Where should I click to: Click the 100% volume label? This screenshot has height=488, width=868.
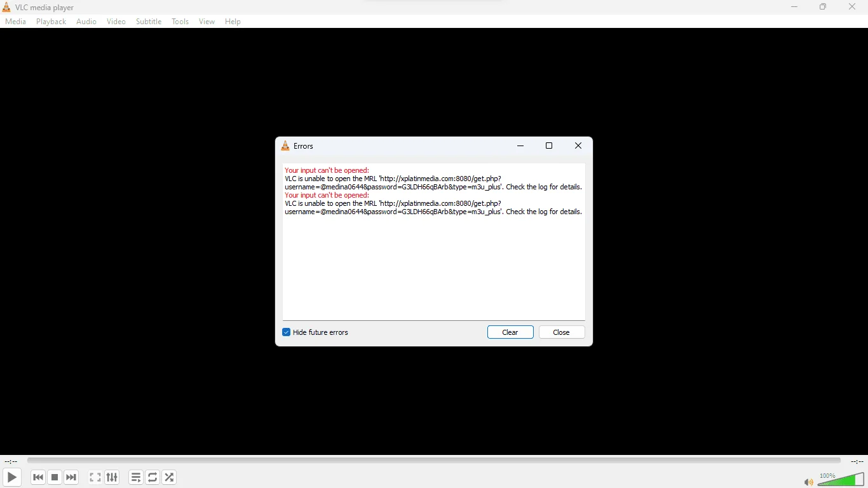(827, 475)
